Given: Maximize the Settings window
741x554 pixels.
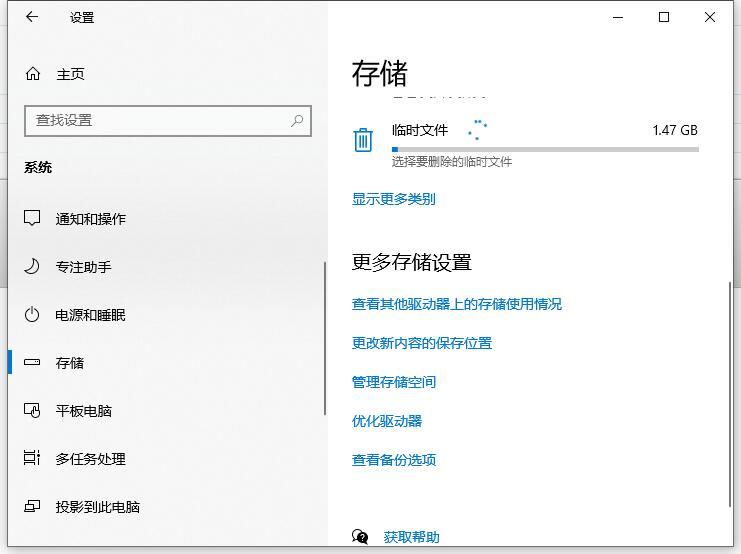Looking at the screenshot, I should (664, 17).
